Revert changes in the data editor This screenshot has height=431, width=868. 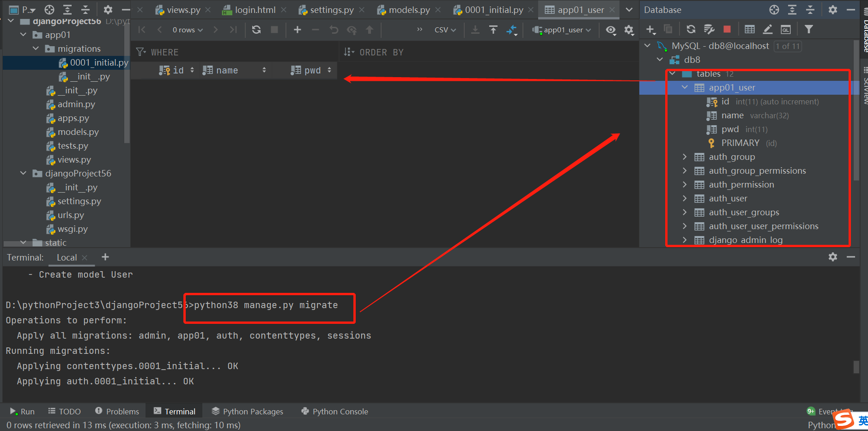[x=334, y=30]
